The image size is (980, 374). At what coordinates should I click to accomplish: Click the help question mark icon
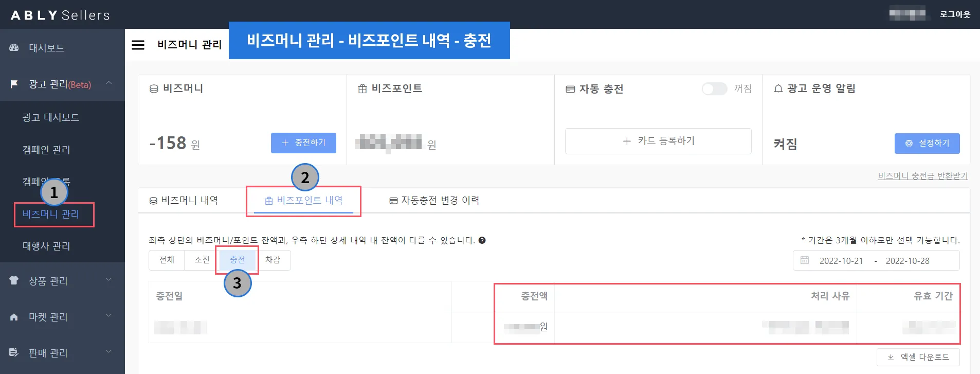pos(482,240)
